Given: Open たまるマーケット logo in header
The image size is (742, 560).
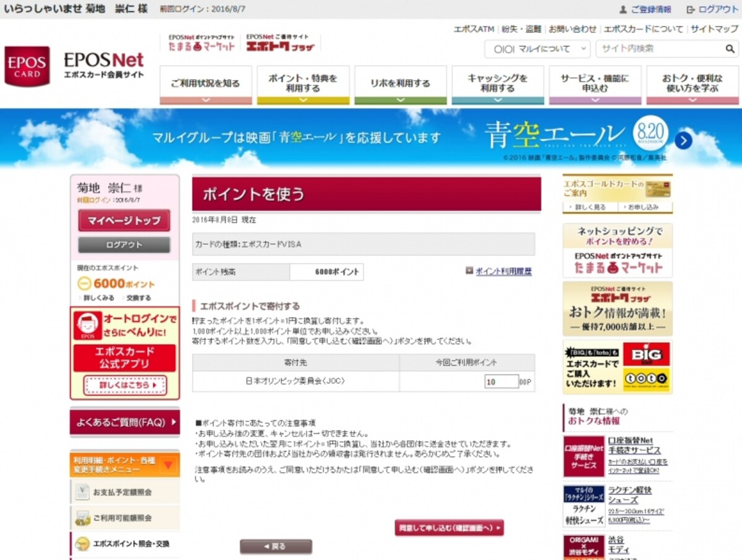Looking at the screenshot, I should coord(201,43).
